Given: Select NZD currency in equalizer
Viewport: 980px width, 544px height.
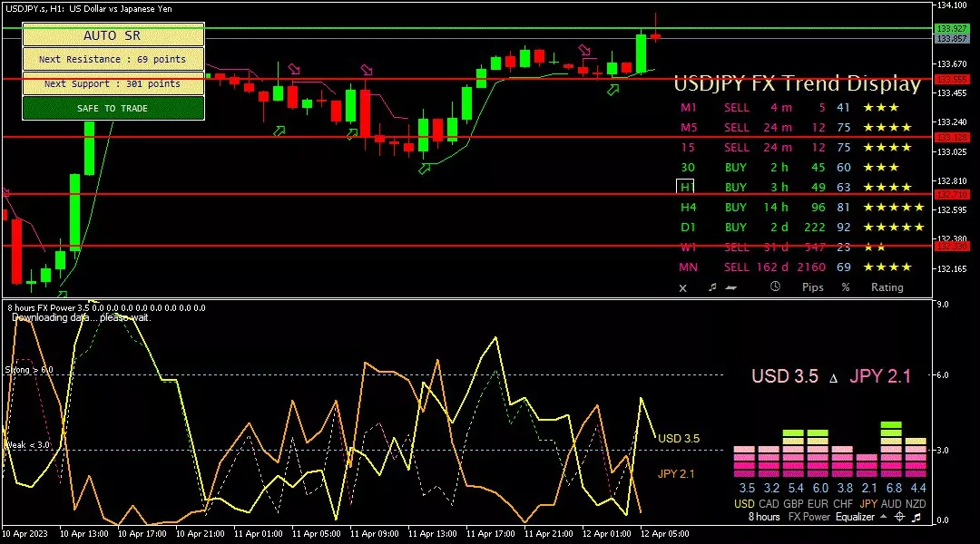Looking at the screenshot, I should coord(916,503).
